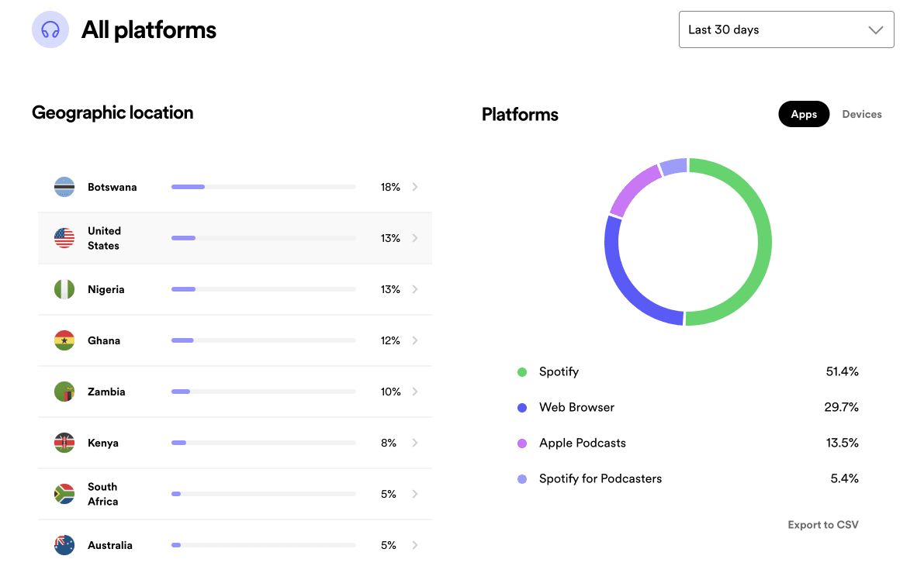Click the headphones icon beside All platforms
924x566 pixels.
[50, 29]
